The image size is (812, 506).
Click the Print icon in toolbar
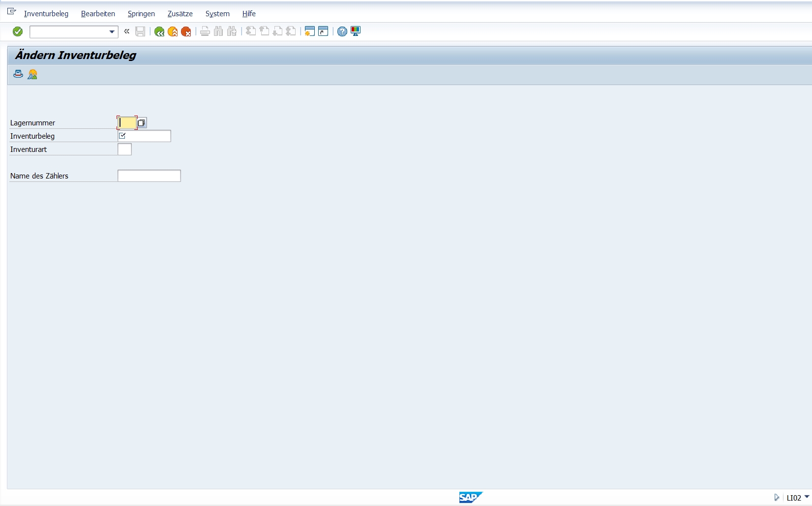click(205, 31)
